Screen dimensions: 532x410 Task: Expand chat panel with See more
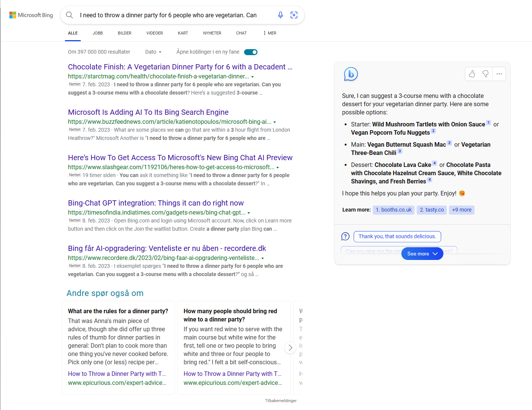pos(422,254)
